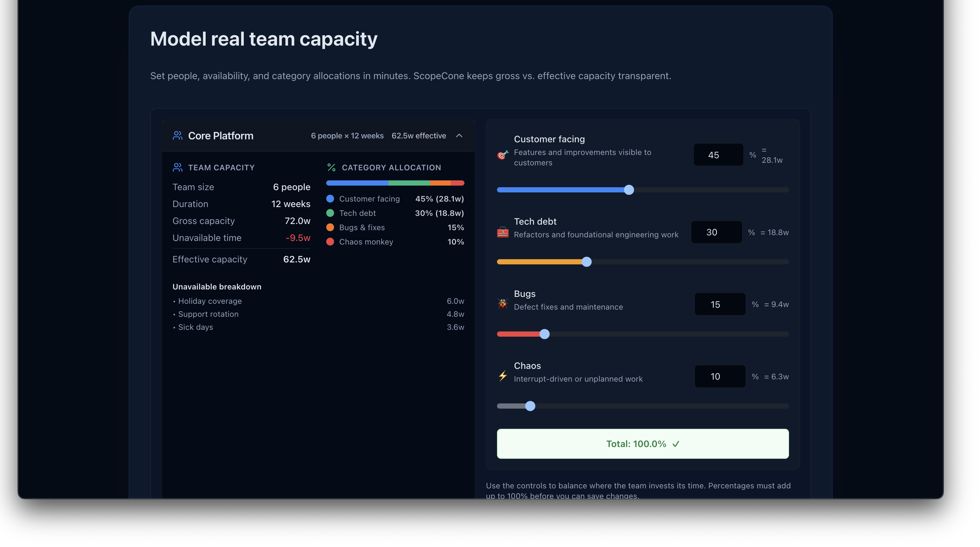Click the Chaos slider thumb

pyautogui.click(x=530, y=406)
